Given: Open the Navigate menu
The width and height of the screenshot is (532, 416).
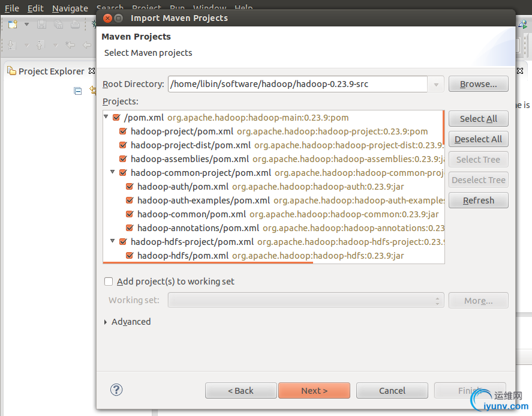Looking at the screenshot, I should click(70, 8).
